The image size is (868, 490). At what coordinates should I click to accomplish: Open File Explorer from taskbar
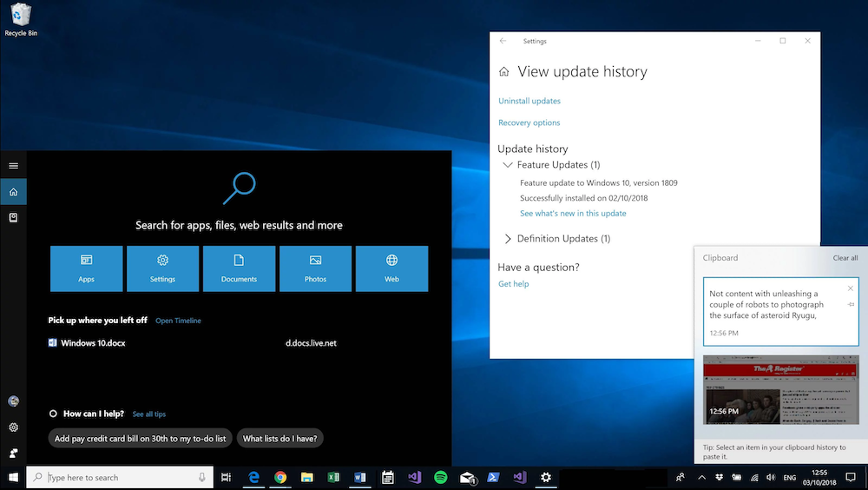click(x=307, y=477)
